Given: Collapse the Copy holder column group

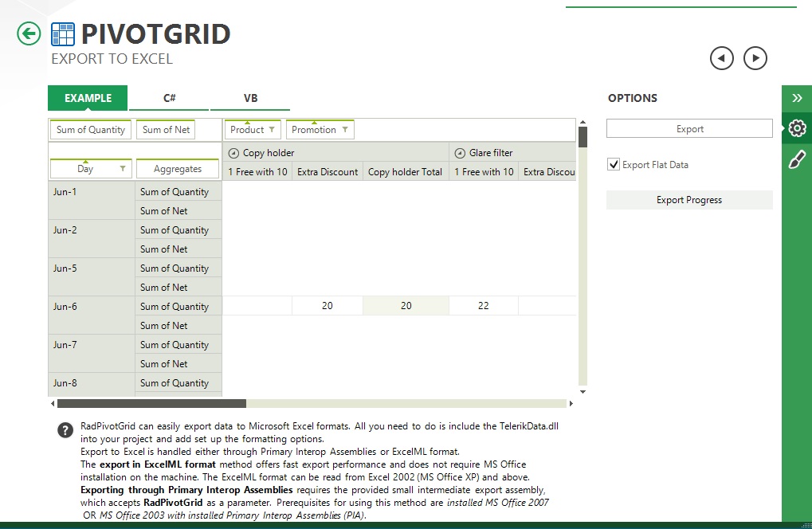Looking at the screenshot, I should [233, 153].
